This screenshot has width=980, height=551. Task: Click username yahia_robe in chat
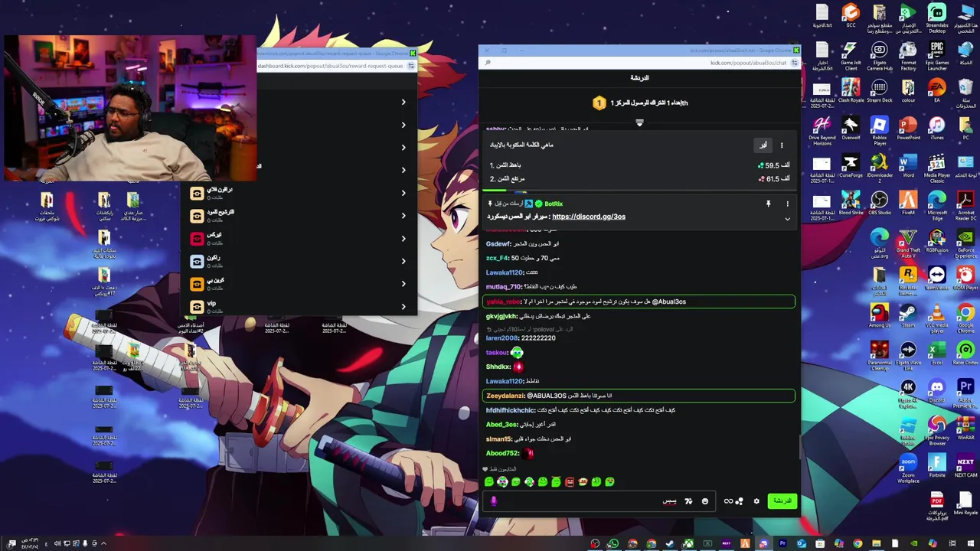pos(503,302)
